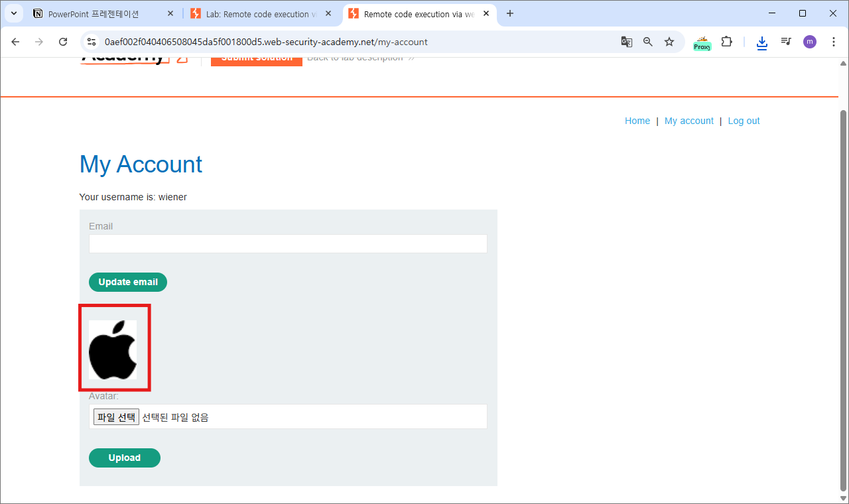Image resolution: width=849 pixels, height=504 pixels.
Task: Click 'Your username is: wiener' text
Action: (133, 197)
